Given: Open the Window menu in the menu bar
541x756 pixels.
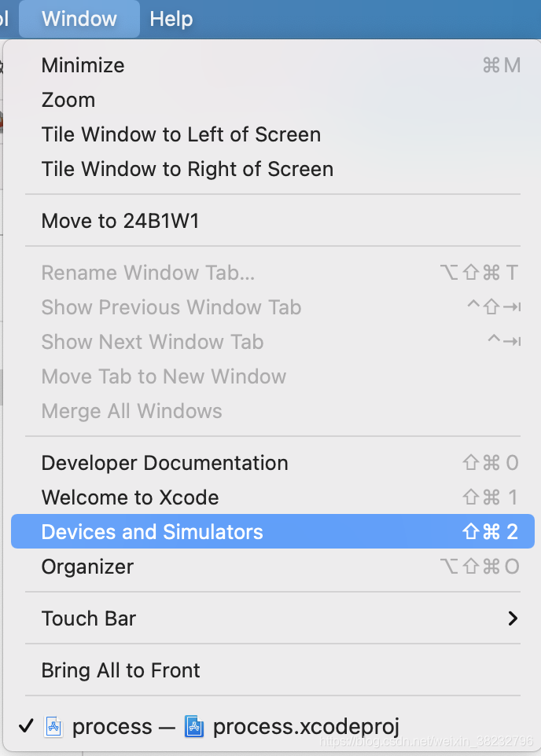Looking at the screenshot, I should click(x=79, y=20).
